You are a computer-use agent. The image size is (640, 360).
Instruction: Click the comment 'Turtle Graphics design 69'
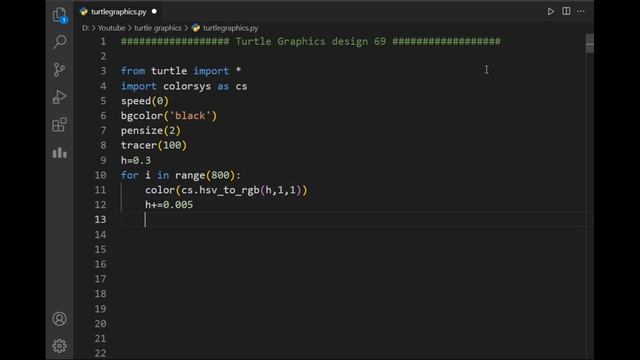tap(311, 42)
